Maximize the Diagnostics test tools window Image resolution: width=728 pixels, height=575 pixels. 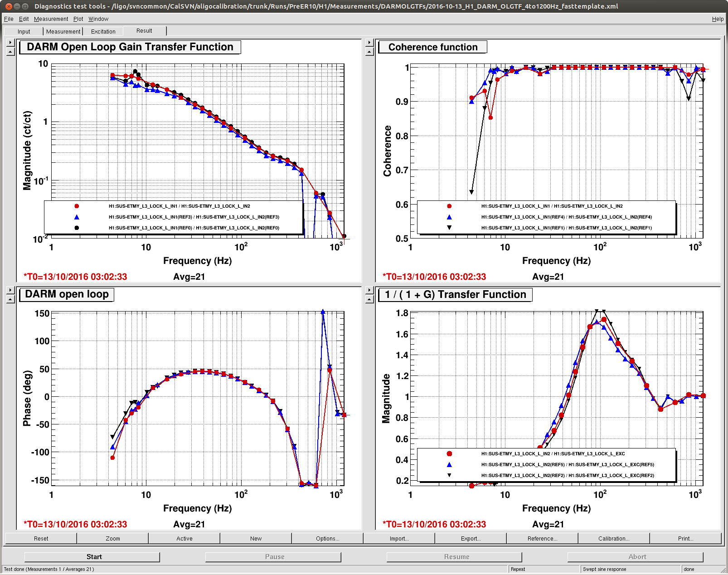(25, 6)
